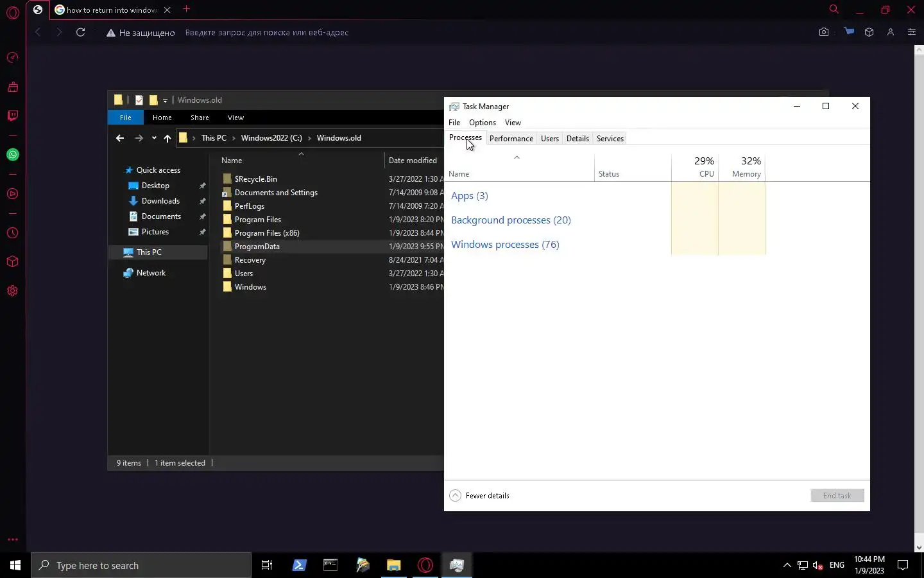Open the View ribbon tab in Explorer
Image resolution: width=924 pixels, height=578 pixels.
click(x=235, y=118)
